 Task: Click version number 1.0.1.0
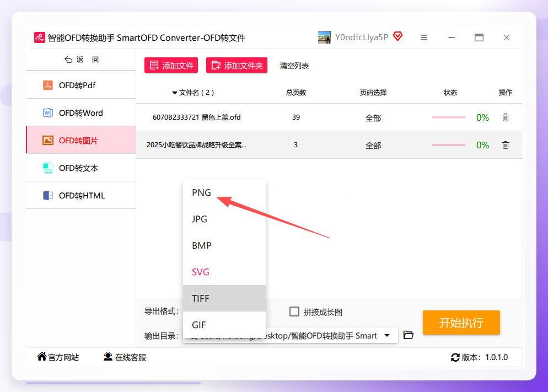(497, 357)
